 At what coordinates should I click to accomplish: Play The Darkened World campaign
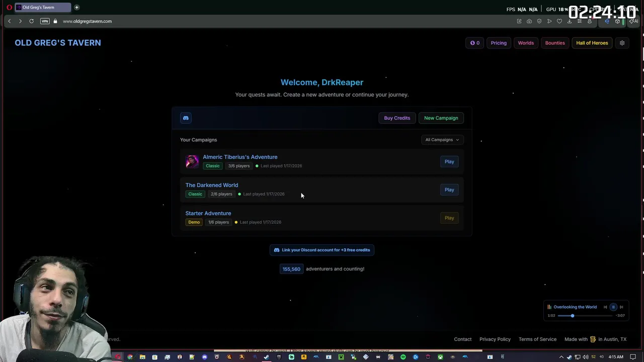coord(449,190)
